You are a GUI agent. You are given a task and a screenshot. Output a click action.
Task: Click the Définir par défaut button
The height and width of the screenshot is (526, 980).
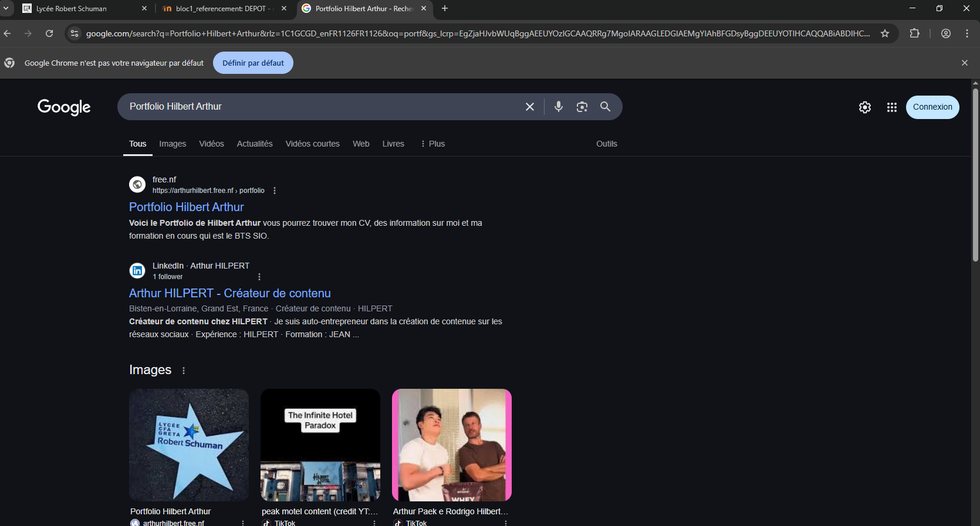(253, 63)
